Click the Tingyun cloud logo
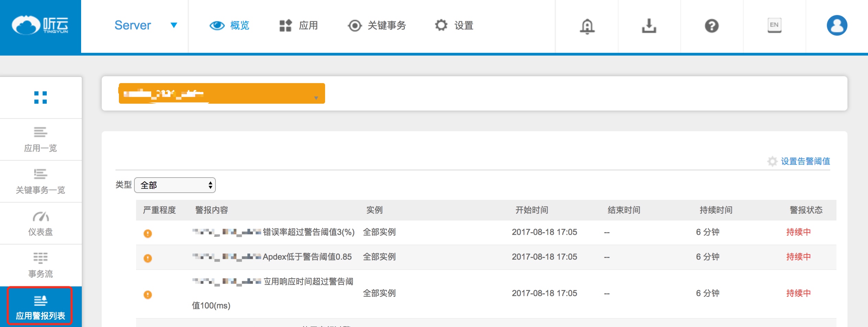The height and width of the screenshot is (327, 868). 40,25
